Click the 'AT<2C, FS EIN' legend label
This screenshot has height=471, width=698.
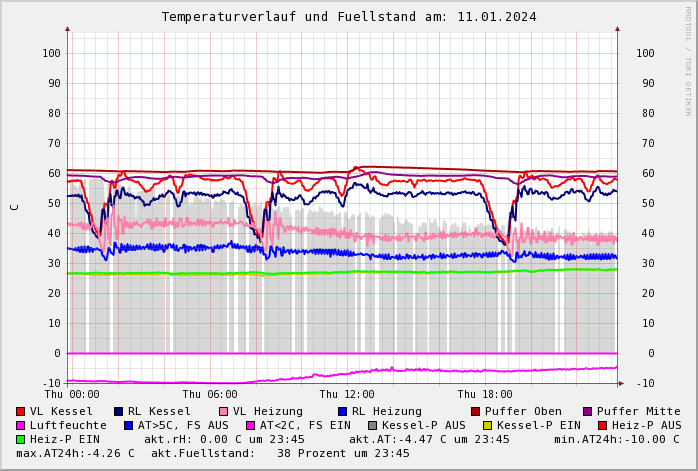pos(305,426)
